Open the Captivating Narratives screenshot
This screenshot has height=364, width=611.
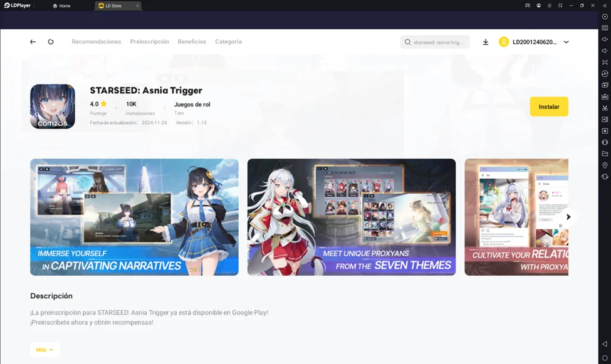(x=135, y=217)
